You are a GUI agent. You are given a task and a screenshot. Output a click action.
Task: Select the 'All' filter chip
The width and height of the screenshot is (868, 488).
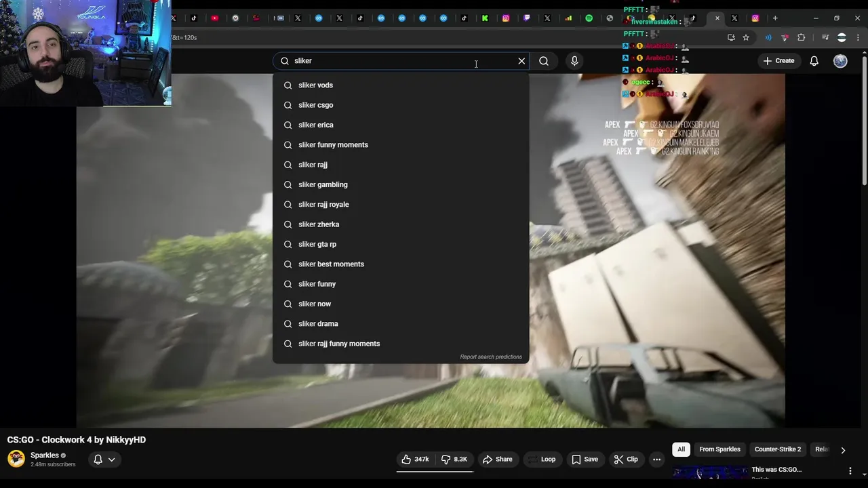pos(681,449)
